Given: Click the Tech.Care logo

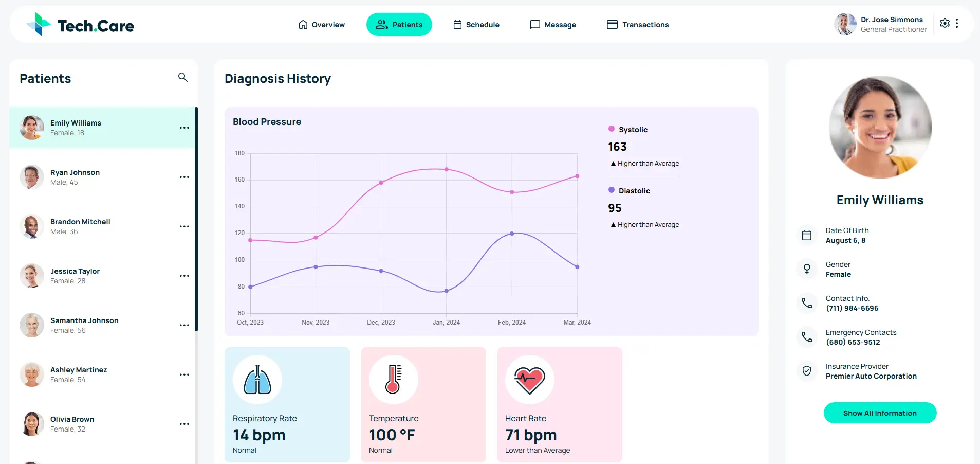Looking at the screenshot, I should 80,24.
